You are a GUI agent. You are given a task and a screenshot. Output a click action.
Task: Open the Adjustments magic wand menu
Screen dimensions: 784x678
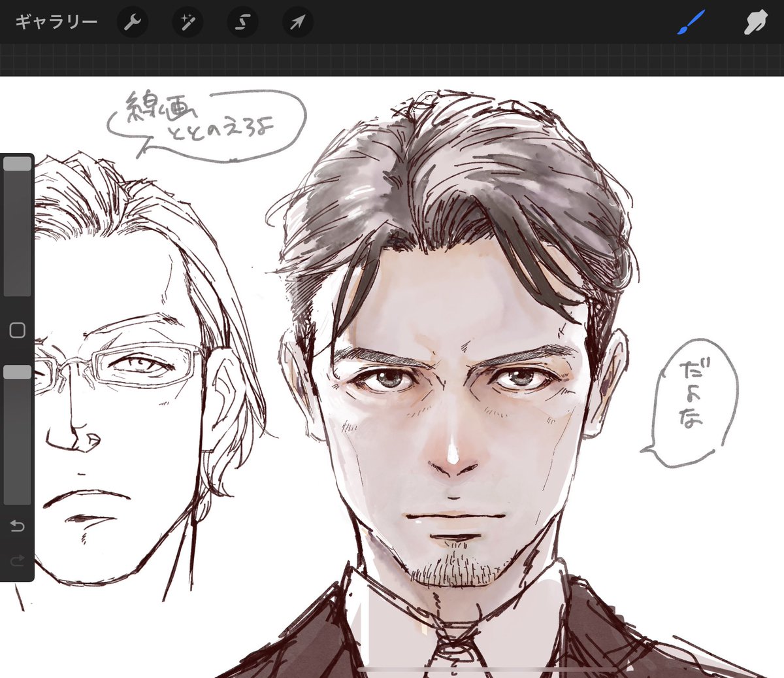(x=188, y=23)
